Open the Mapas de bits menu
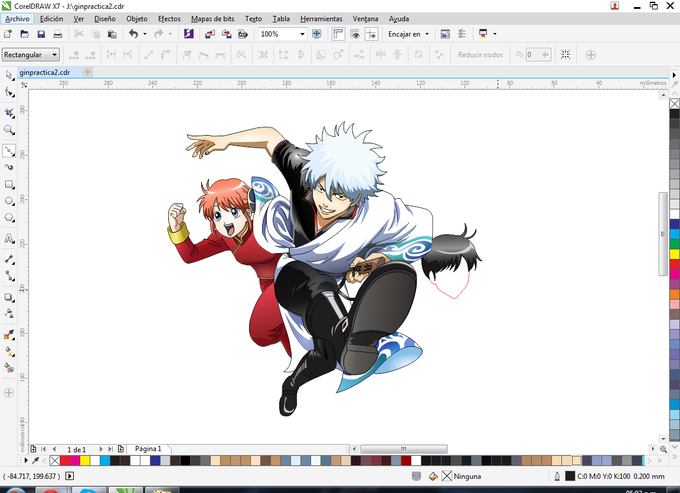This screenshot has width=680, height=493. click(x=212, y=19)
